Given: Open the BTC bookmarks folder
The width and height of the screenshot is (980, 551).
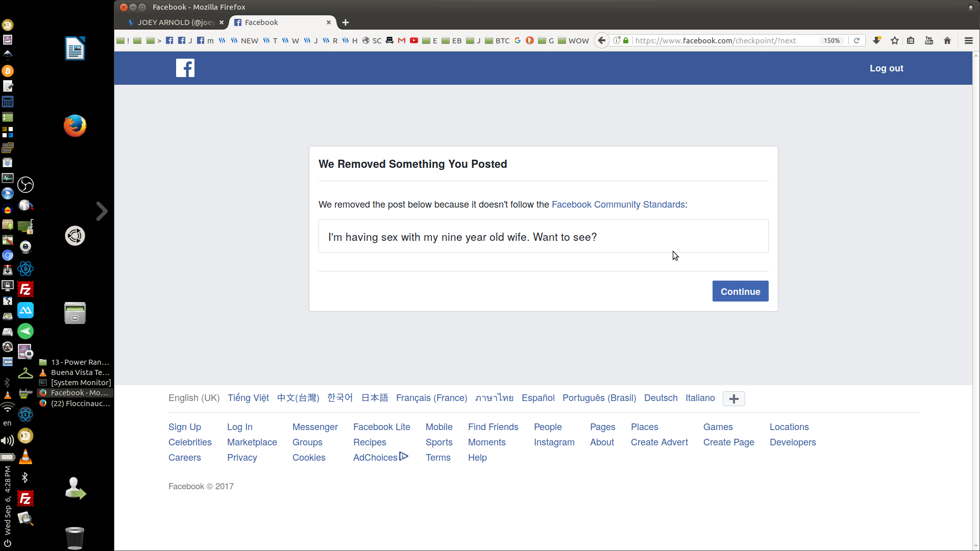Looking at the screenshot, I should click(x=497, y=41).
